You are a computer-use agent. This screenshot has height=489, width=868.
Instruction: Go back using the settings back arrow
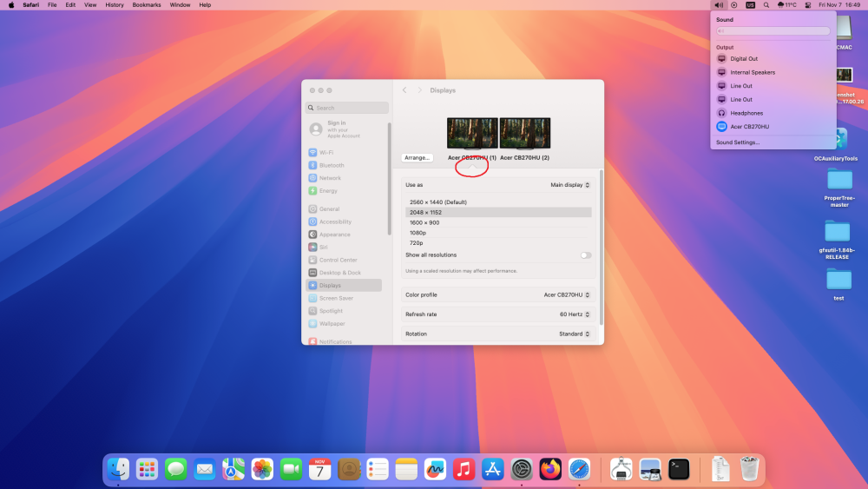[404, 90]
